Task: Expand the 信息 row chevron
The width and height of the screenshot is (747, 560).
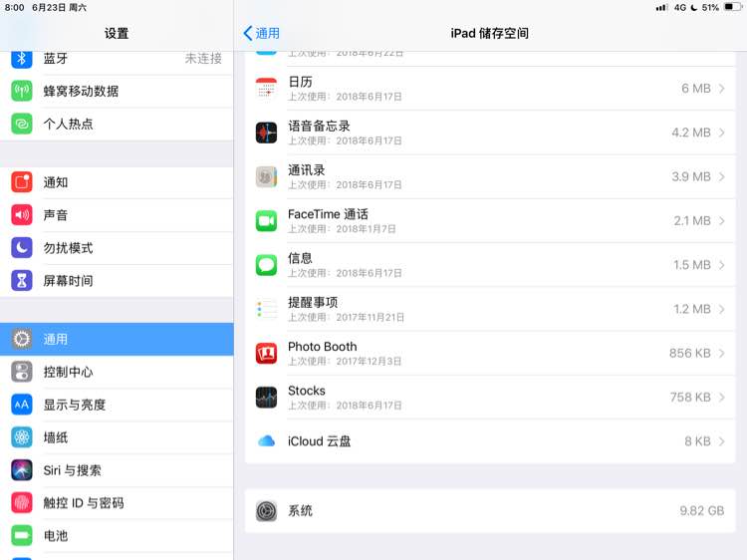Action: click(722, 265)
